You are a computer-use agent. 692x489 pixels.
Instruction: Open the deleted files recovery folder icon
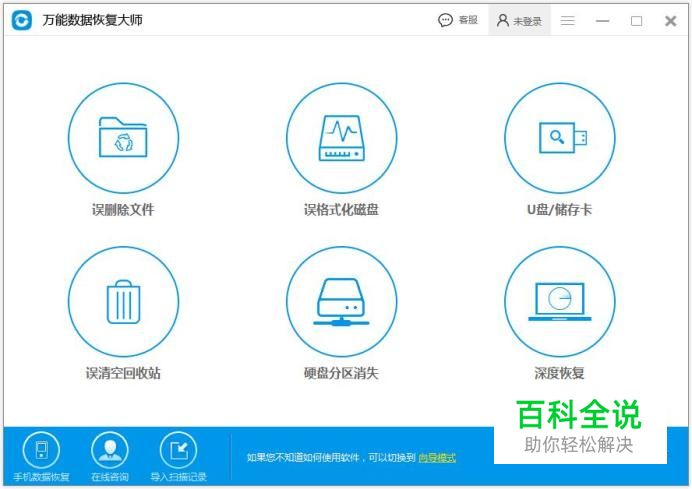[123, 138]
